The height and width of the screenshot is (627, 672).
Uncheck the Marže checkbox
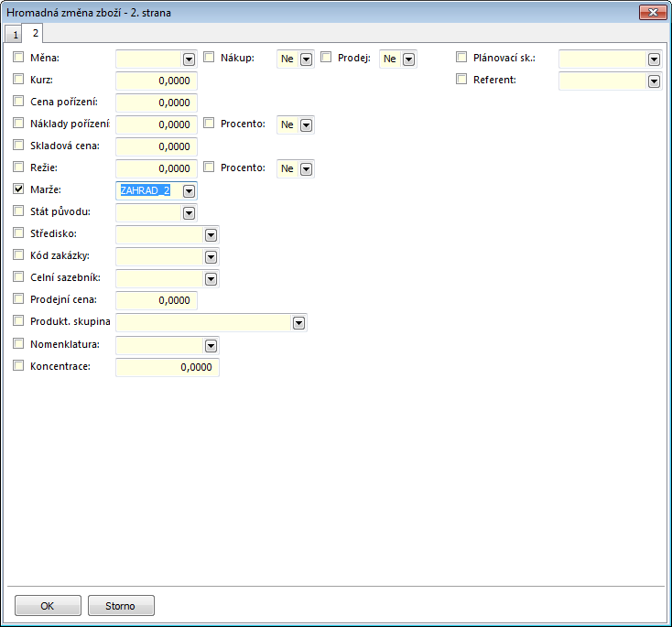18,189
